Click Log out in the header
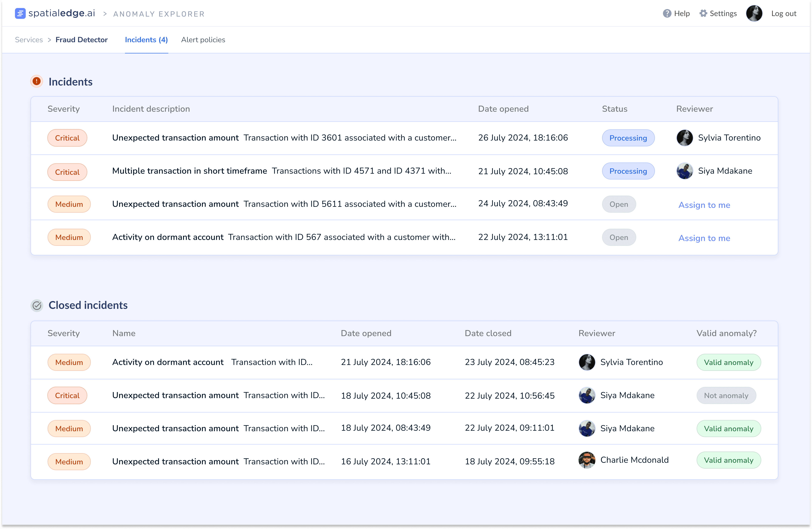Screen dimensions: 812x529 (784, 14)
